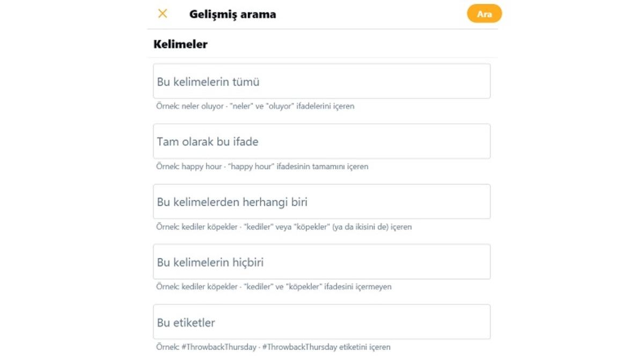644x362 pixels.
Task: Select the 'Bu kelimelerden herhangi biri' field
Action: tap(322, 201)
